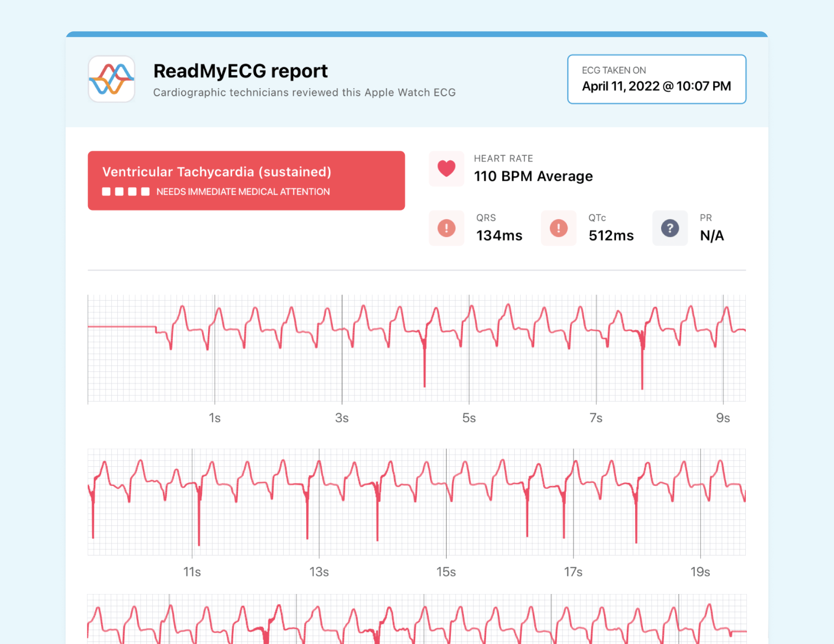Screen dimensions: 834x644
Task: Click the 17s time marker
Action: point(573,572)
